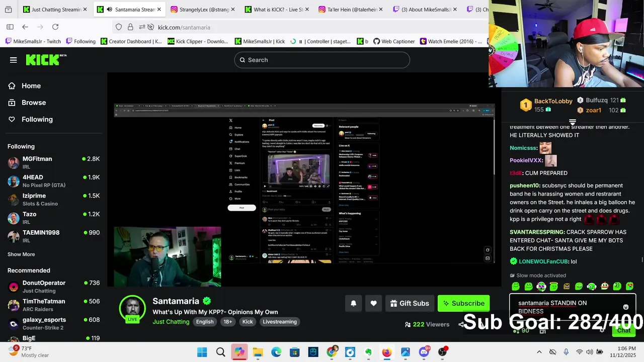Open the tab list button in the title bar

tap(9, 10)
